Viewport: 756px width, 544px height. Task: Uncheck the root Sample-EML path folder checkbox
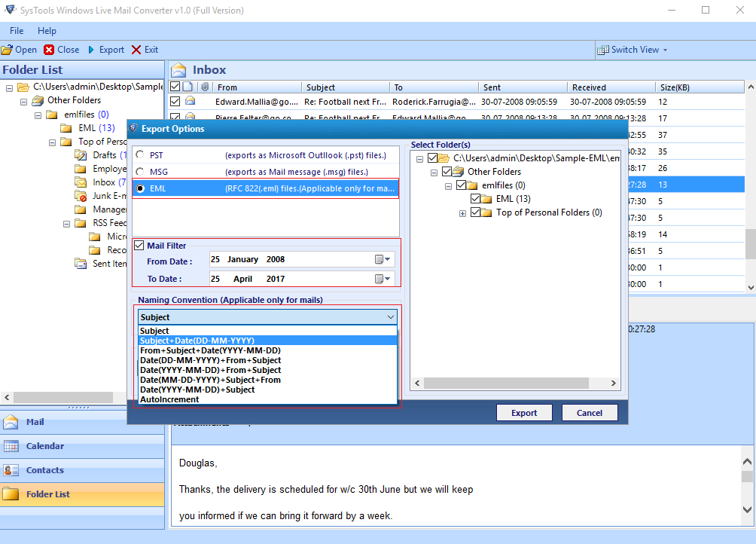tap(432, 157)
